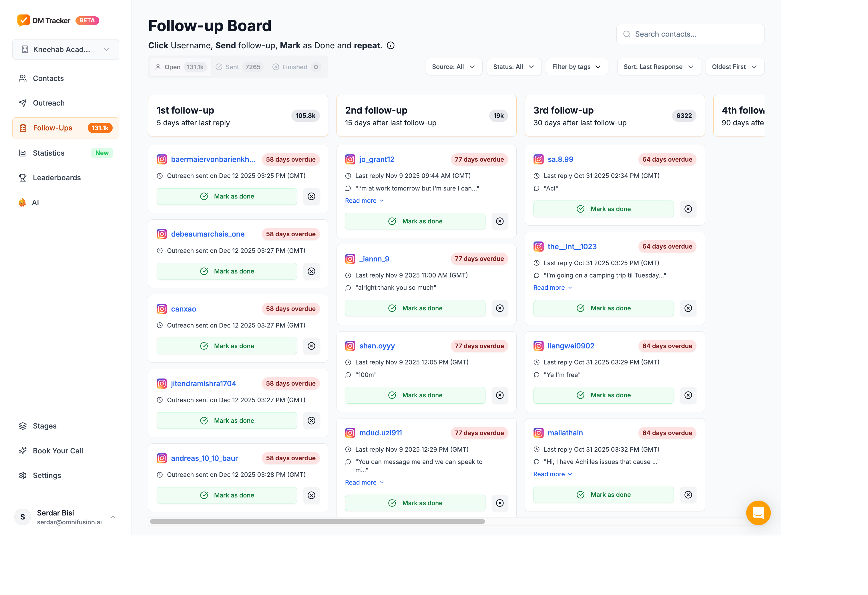The image size is (868, 595).
Task: Open Statistics in the sidebar
Action: 66,153
